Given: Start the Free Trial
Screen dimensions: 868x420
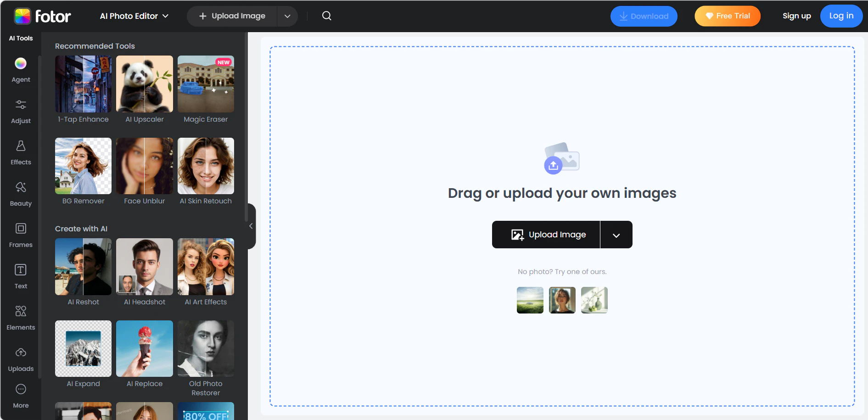Looking at the screenshot, I should point(727,16).
